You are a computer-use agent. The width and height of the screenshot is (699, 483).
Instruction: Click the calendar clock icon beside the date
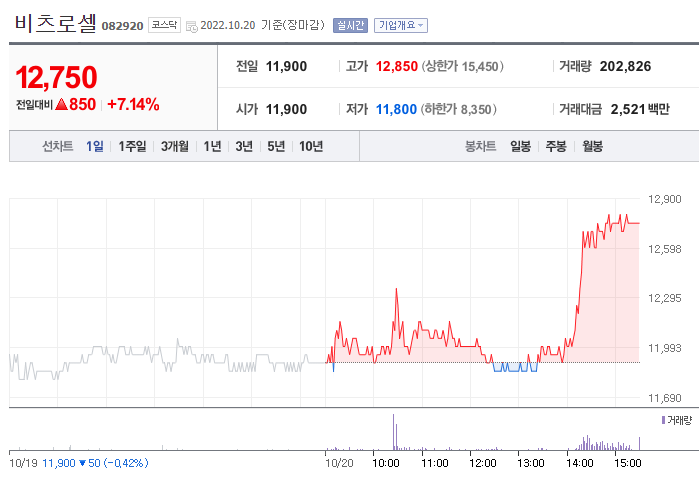point(192,26)
